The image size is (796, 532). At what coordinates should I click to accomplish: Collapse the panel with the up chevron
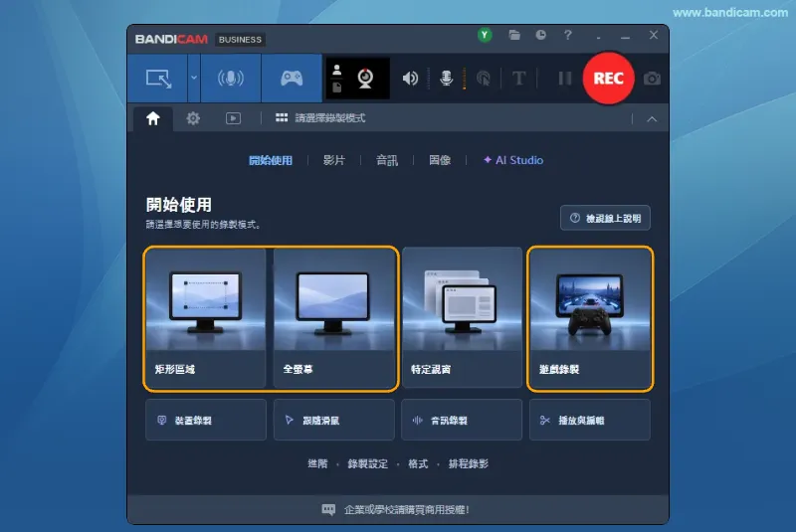[652, 119]
